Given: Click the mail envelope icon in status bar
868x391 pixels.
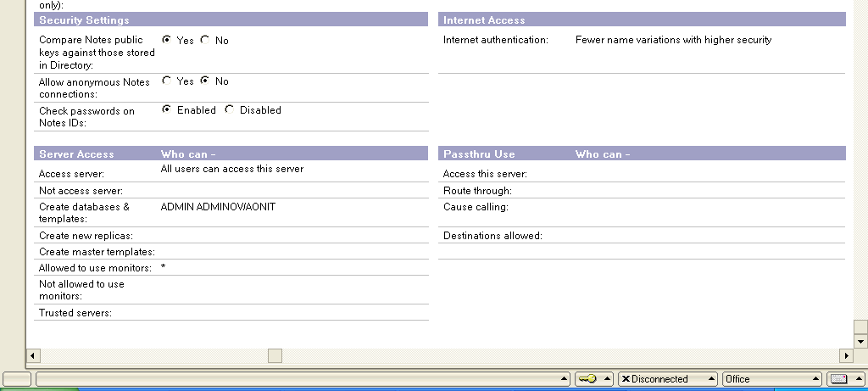Looking at the screenshot, I should pyautogui.click(x=838, y=379).
